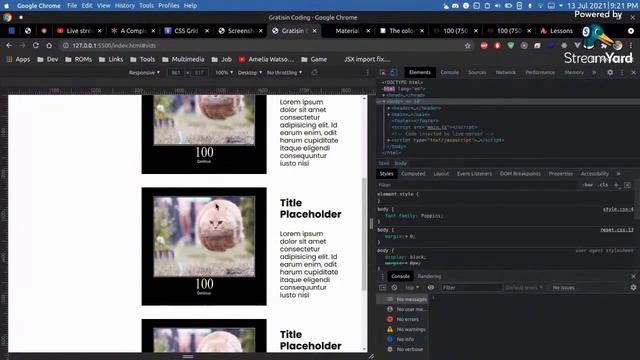Toggle the .cls element classes button
The width and height of the screenshot is (640, 360).
(x=604, y=185)
